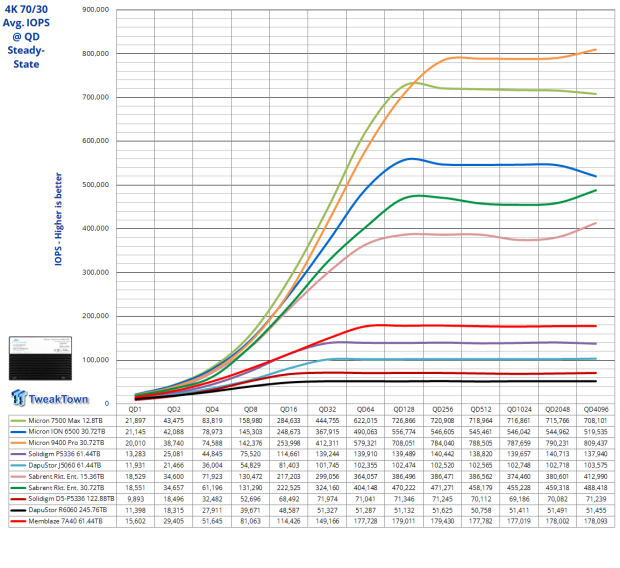Viewport: 620px width, 568px height.
Task: Select the 'Sabrent Rkt. Ent. 15.36TB' legend label
Action: (66, 477)
